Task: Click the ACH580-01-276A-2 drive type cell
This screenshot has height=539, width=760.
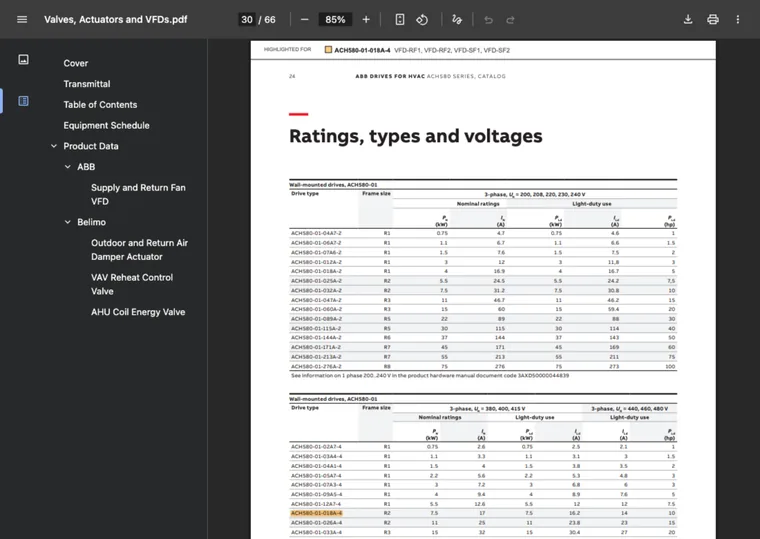Action: tap(316, 366)
